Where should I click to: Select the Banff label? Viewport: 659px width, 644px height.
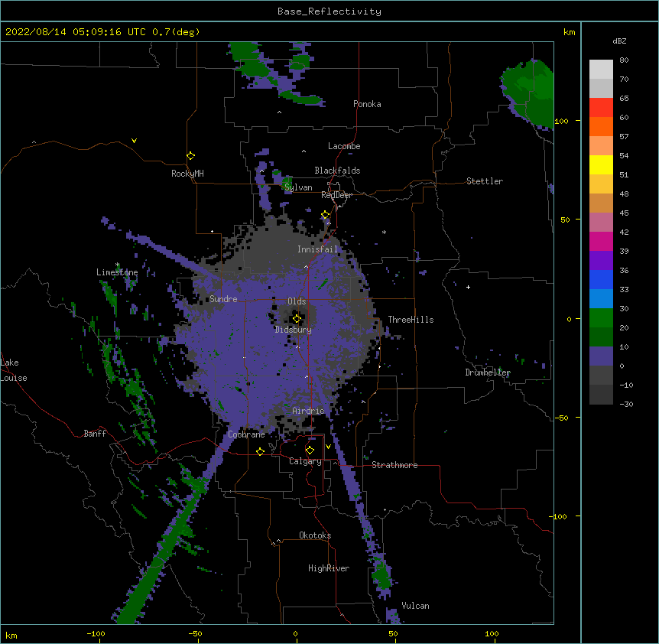pyautogui.click(x=95, y=434)
